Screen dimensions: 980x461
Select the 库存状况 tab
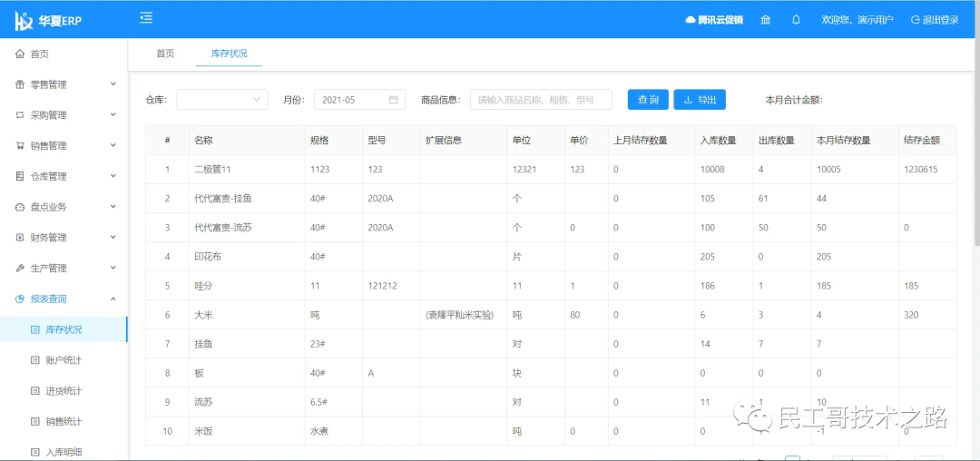coord(230,54)
